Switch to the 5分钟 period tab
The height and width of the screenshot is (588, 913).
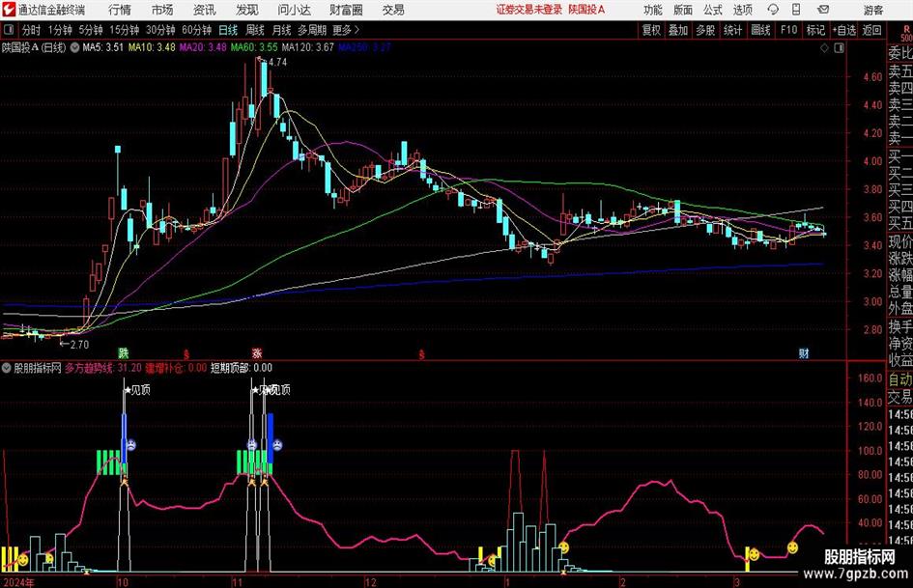(90, 30)
